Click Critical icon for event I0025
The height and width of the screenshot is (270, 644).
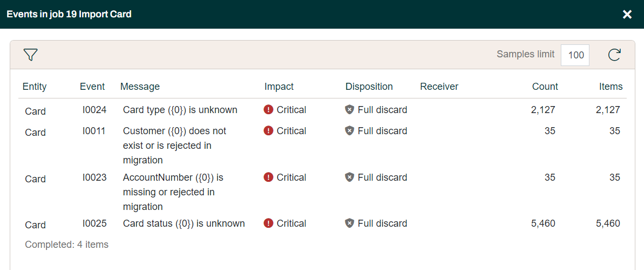(269, 223)
